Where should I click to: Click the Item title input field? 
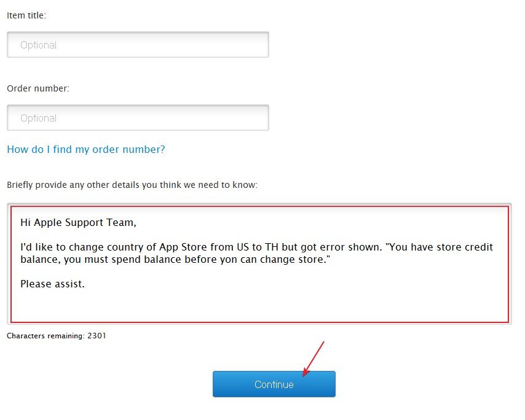[138, 45]
